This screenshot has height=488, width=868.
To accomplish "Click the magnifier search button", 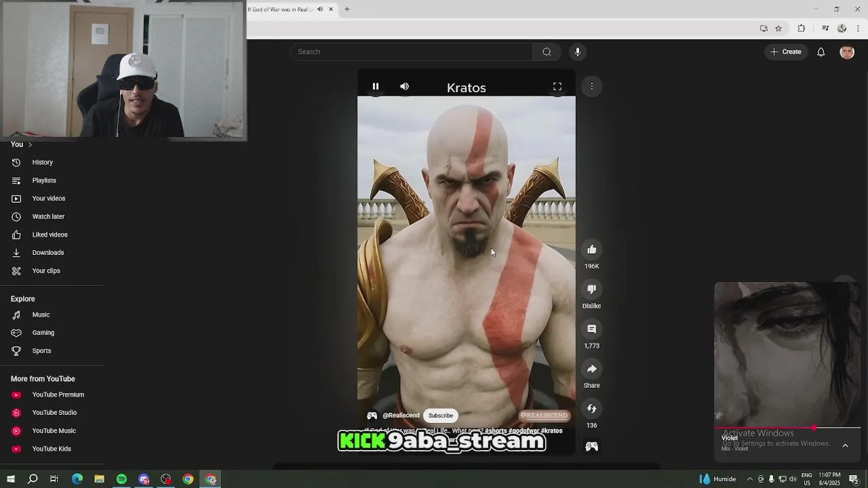I will [x=547, y=52].
